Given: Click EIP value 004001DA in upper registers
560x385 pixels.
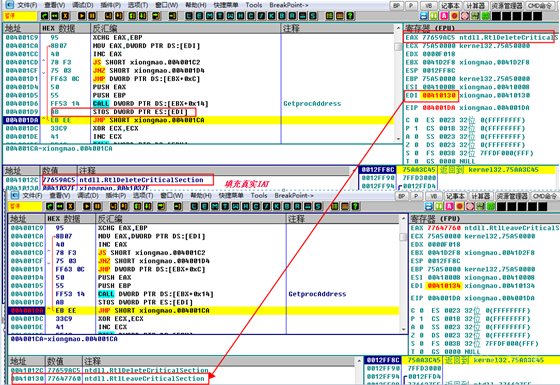Looking at the screenshot, I should click(x=439, y=108).
